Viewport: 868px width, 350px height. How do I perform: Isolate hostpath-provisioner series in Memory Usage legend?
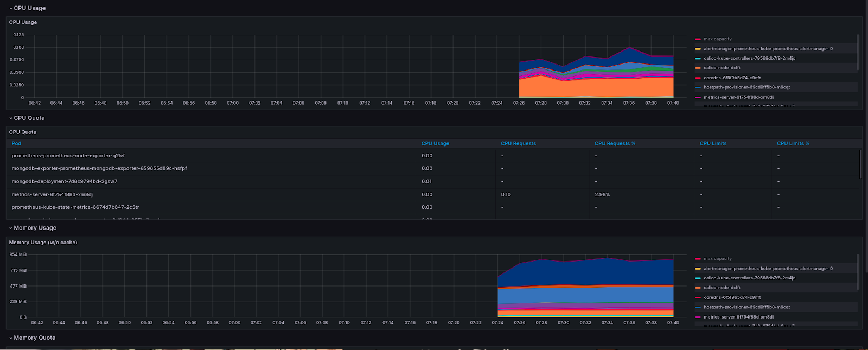(x=747, y=307)
